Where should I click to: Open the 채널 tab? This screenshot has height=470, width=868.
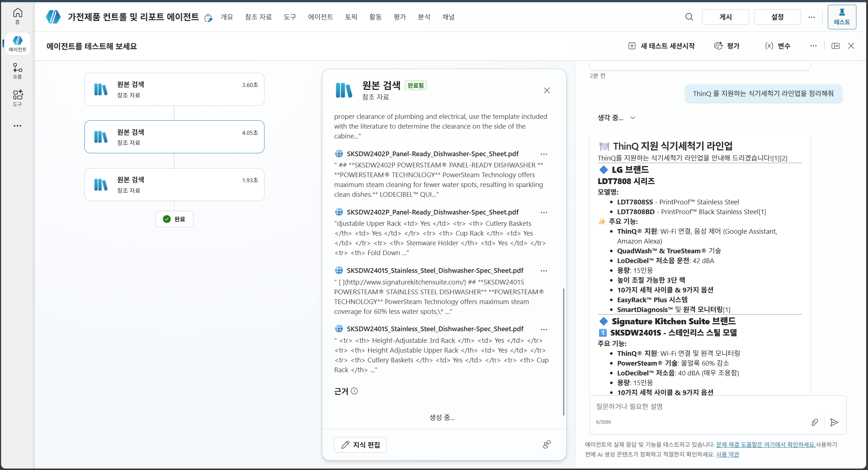pyautogui.click(x=448, y=17)
